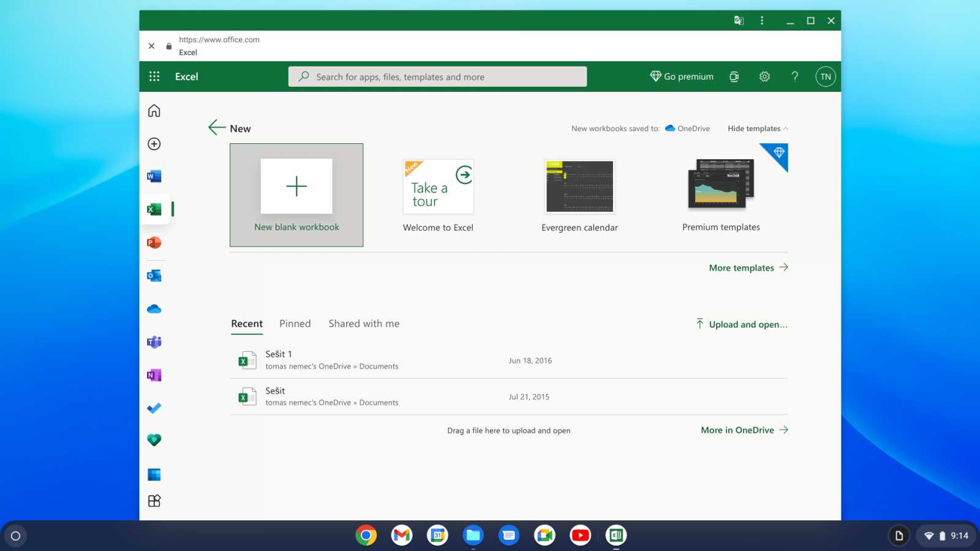Viewport: 980px width, 551px height.
Task: Open YouTube from the shelf
Action: (580, 536)
